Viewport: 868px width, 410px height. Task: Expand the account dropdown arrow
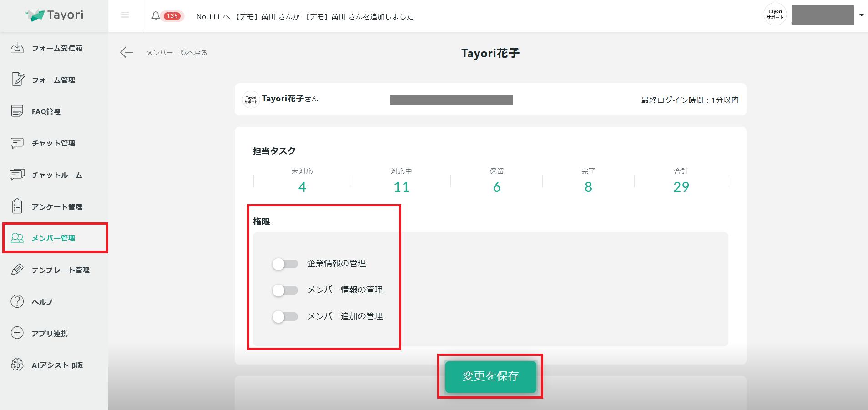point(861,15)
